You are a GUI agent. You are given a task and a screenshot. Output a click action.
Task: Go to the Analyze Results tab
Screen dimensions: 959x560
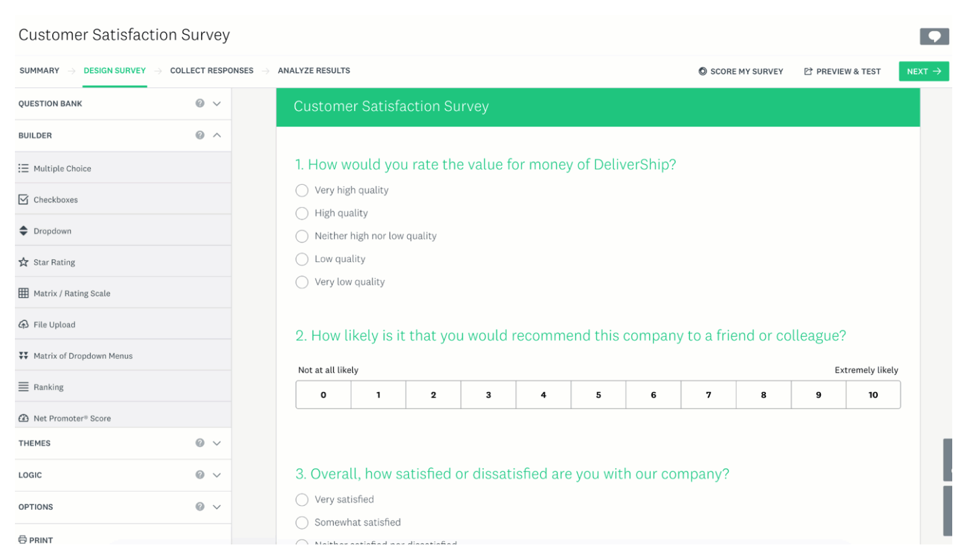point(314,70)
